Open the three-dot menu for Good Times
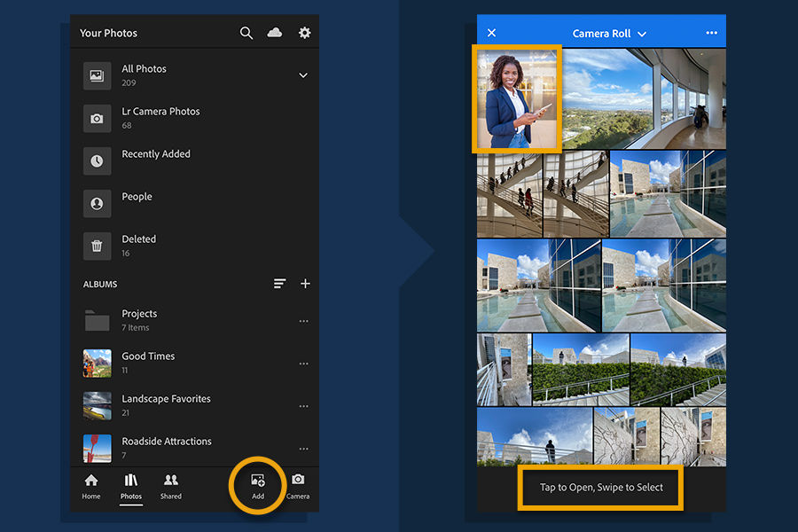Viewport: 798px width, 532px height. pyautogui.click(x=304, y=364)
